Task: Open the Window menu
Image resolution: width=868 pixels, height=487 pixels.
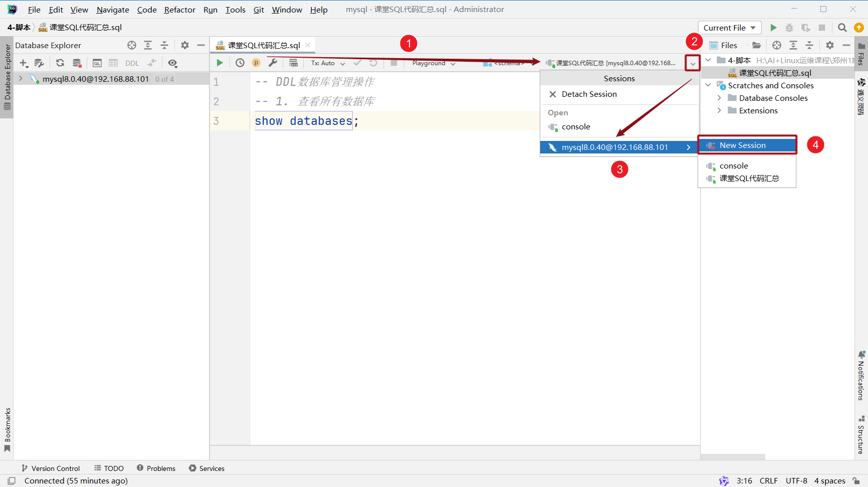Action: tap(287, 10)
